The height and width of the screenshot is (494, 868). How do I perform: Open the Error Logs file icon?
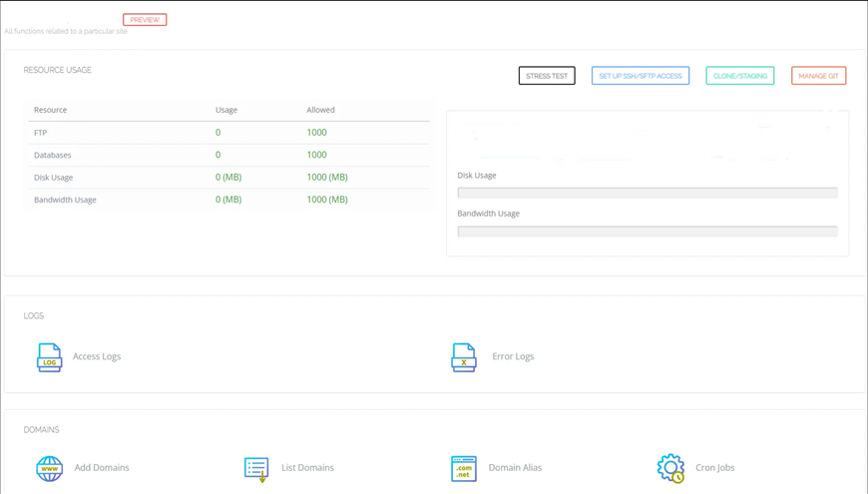[x=463, y=357]
